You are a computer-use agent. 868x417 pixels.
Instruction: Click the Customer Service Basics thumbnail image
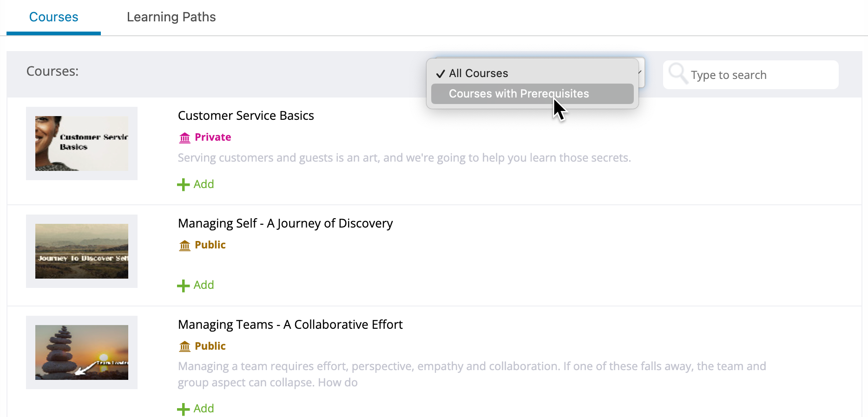pyautogui.click(x=82, y=143)
